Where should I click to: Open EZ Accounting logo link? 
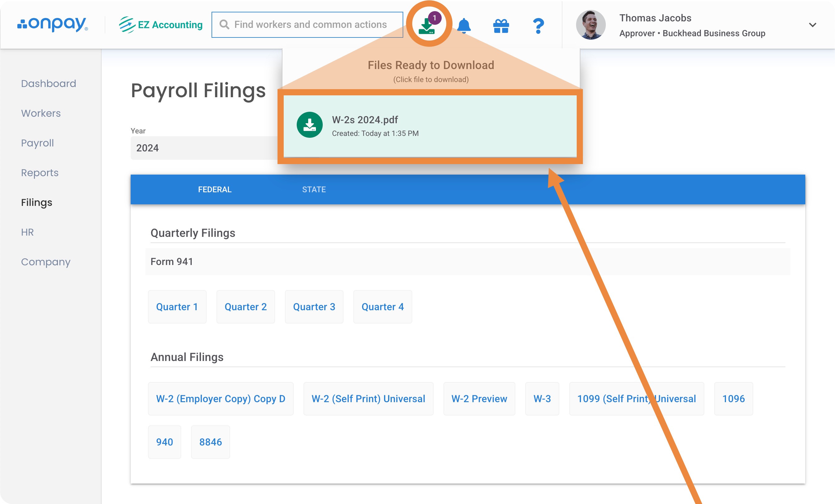click(161, 25)
